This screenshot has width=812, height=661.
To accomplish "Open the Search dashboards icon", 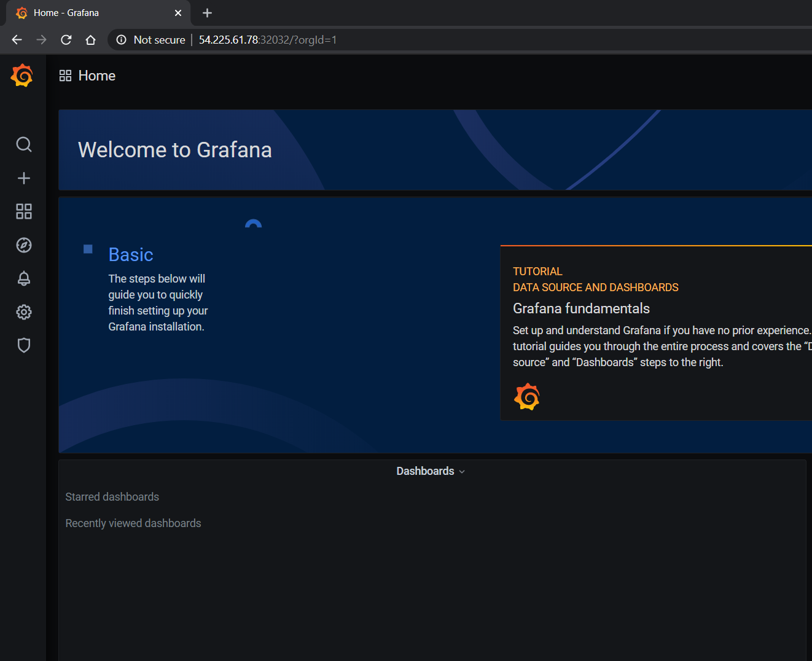I will coord(23,144).
